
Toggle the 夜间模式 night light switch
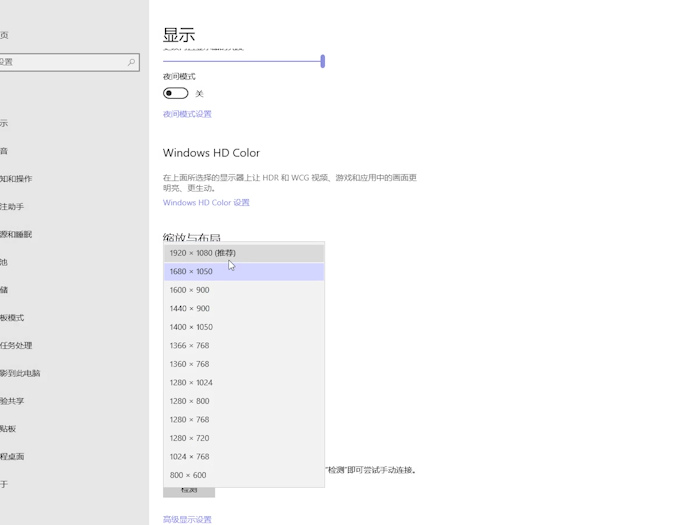click(175, 93)
